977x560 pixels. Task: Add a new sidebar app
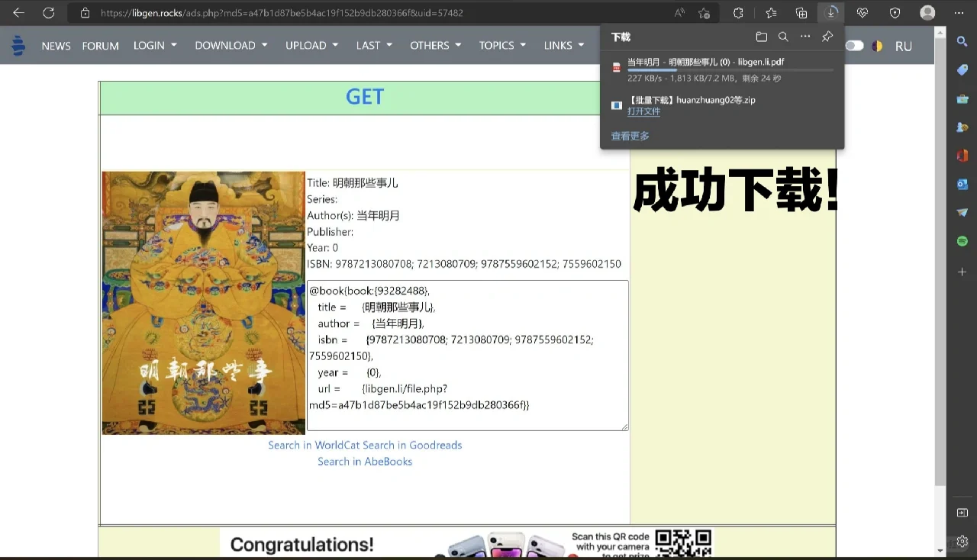[962, 272]
